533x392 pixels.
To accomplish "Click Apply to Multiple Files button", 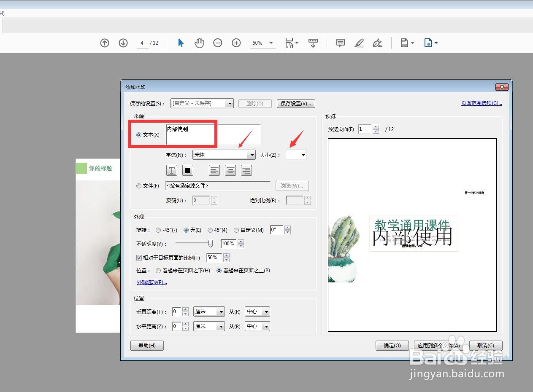I will pos(439,346).
